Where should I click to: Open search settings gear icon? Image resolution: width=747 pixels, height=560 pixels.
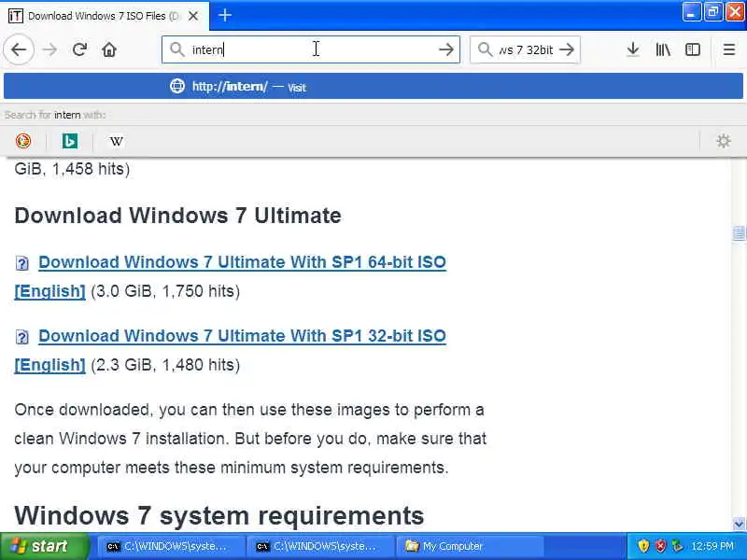pyautogui.click(x=723, y=141)
